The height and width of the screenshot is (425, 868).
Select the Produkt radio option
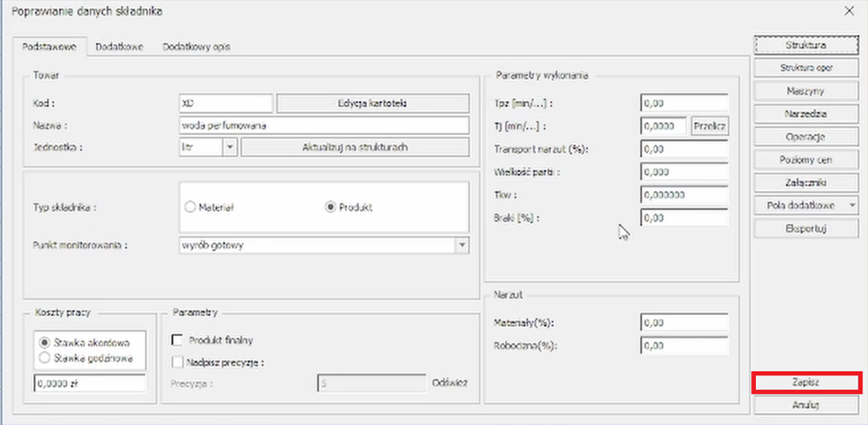pos(332,207)
